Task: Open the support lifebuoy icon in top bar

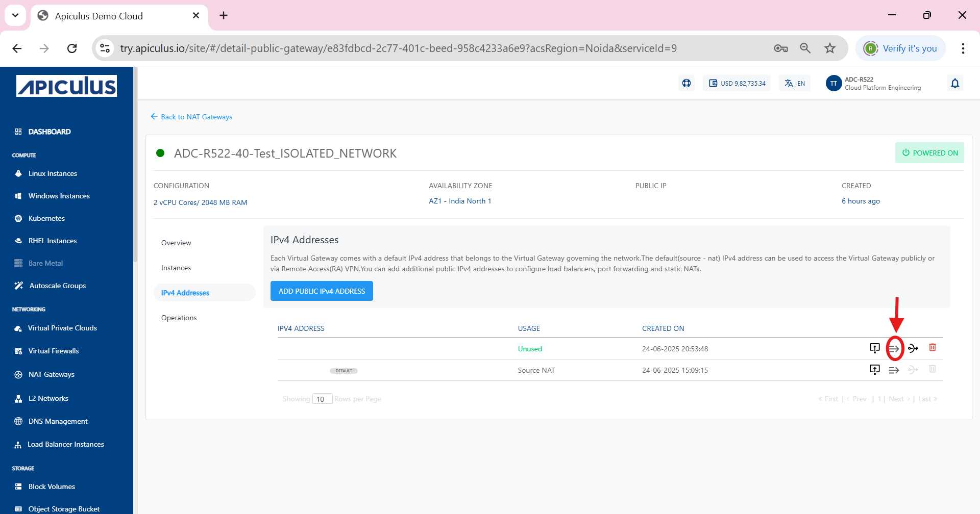Action: pos(686,83)
